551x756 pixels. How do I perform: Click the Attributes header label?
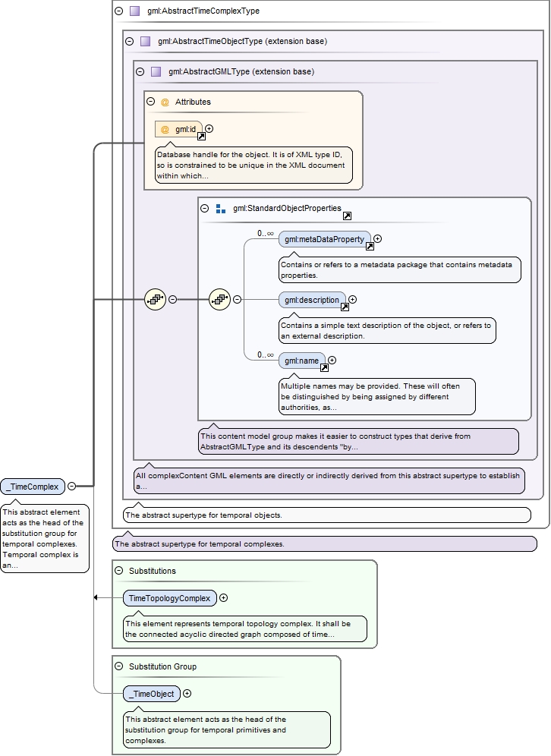[193, 102]
